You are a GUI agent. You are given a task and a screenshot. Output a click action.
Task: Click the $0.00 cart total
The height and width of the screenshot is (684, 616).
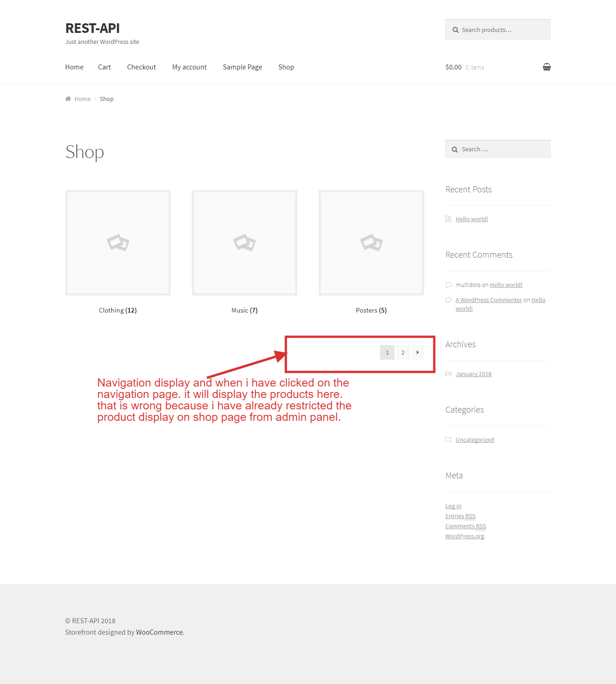pos(453,67)
